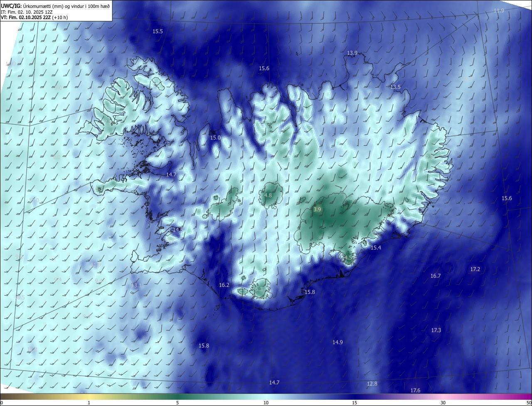Click the 15.4 value label
532x406 pixels.
click(376, 248)
